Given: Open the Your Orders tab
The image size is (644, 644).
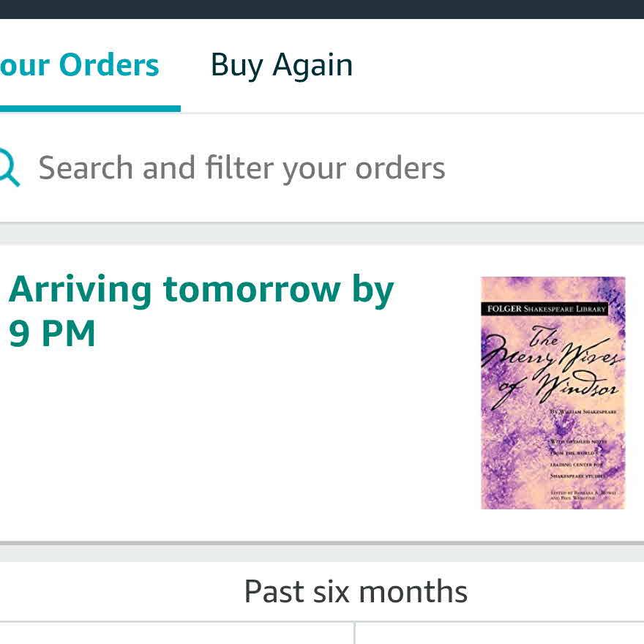Looking at the screenshot, I should 79,65.
